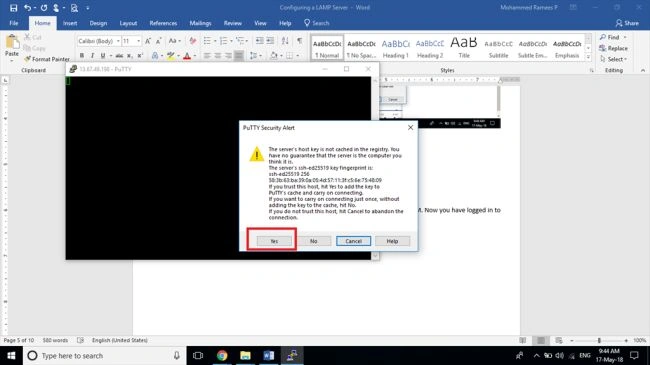
Task: Increase paragraph indent
Action: pos(270,41)
